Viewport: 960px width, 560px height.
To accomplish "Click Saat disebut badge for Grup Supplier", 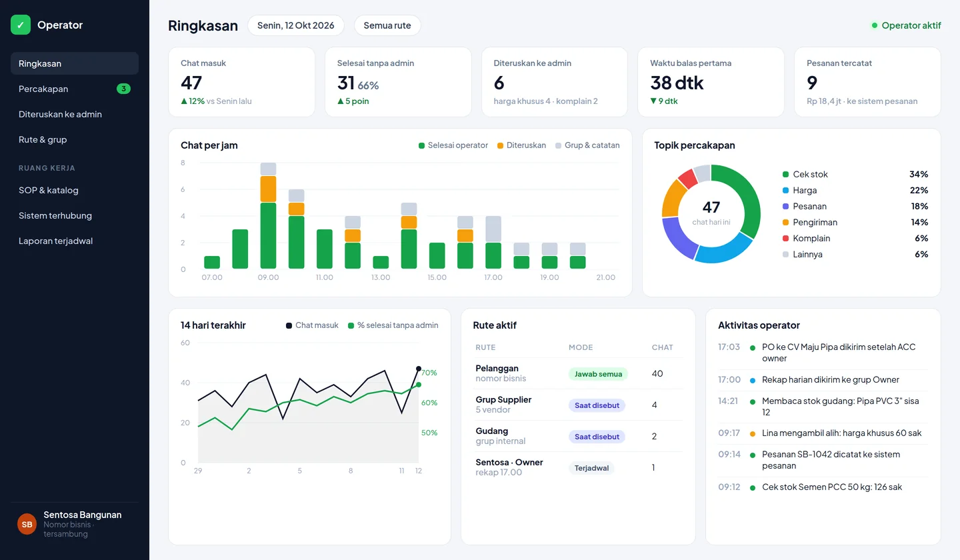I will point(597,405).
